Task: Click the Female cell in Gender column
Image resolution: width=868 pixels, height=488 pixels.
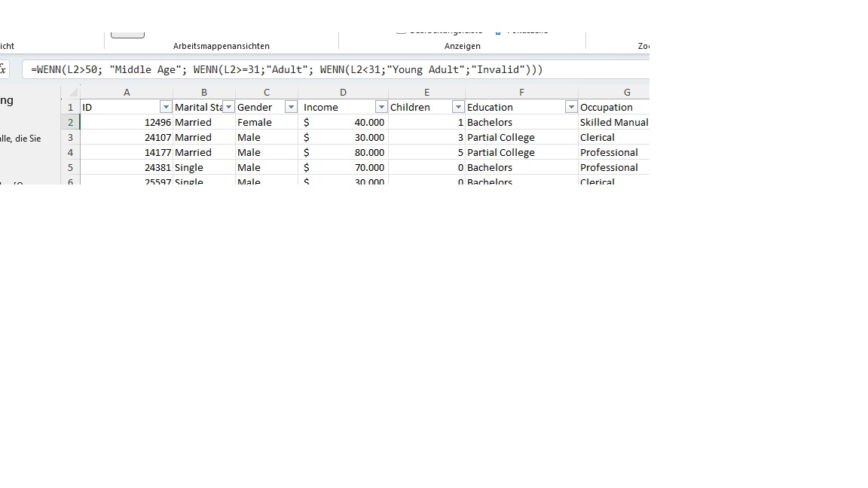Action: pos(266,122)
